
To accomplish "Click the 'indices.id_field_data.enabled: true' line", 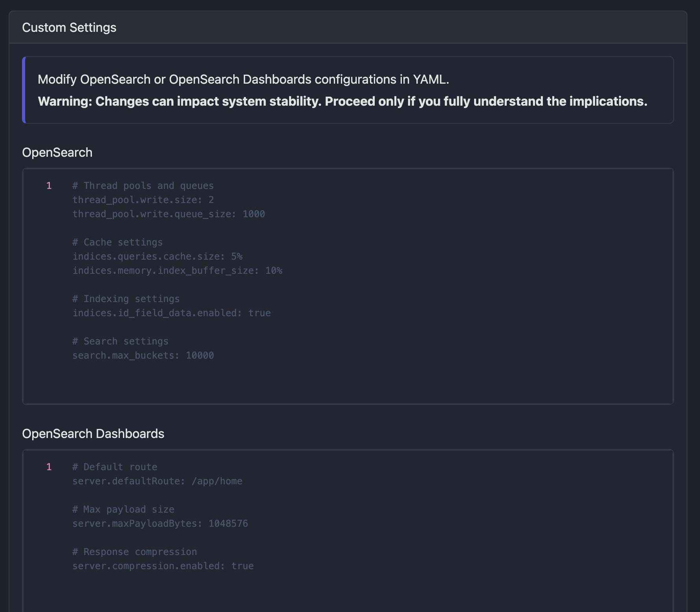I will click(x=172, y=313).
